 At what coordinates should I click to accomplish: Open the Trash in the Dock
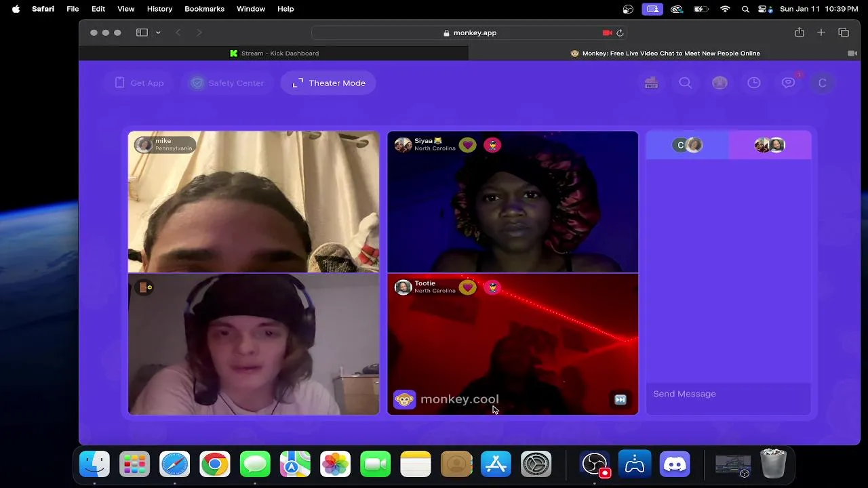pyautogui.click(x=773, y=464)
